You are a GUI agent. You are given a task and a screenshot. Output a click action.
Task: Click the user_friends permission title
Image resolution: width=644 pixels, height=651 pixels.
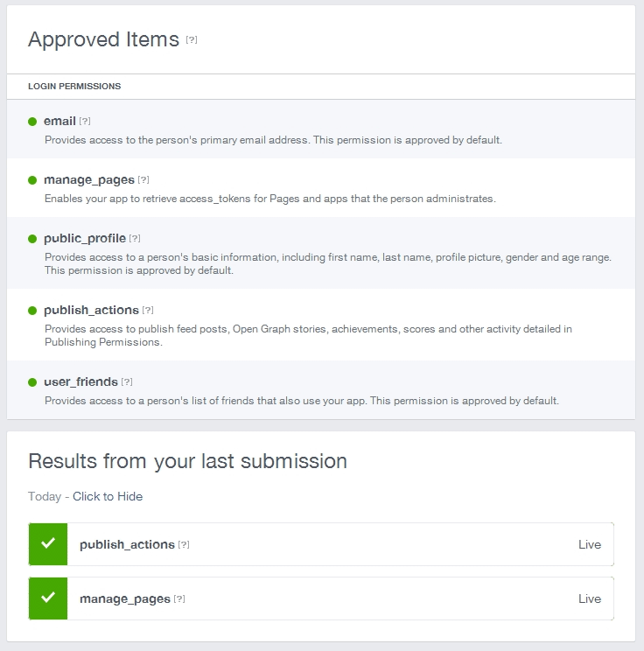(x=81, y=381)
